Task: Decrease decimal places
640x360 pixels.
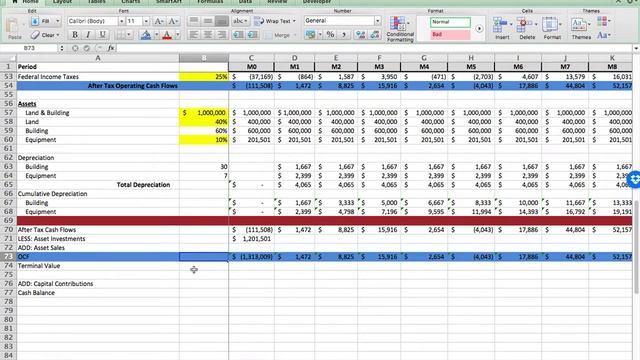Action: pos(375,35)
